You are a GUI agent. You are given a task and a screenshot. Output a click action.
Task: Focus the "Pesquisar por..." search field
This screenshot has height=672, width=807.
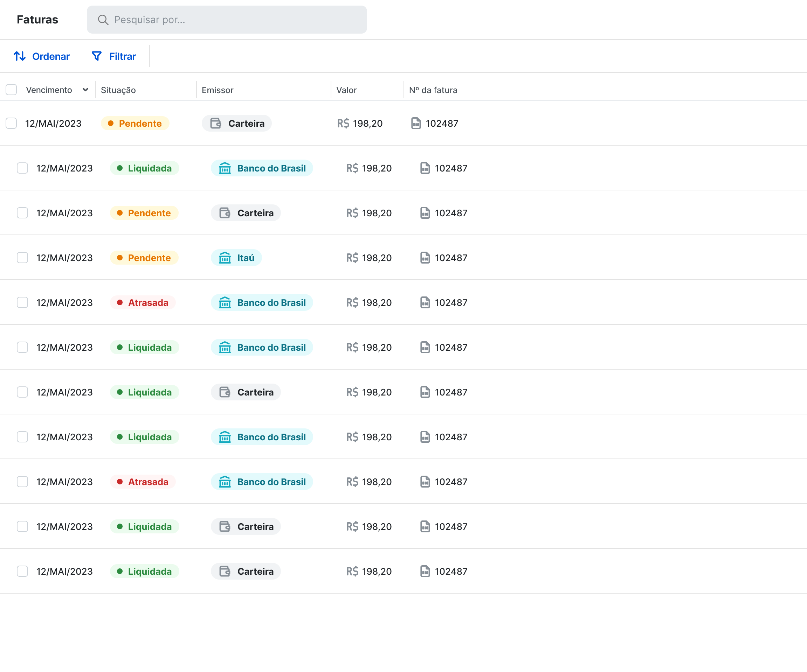tap(227, 20)
